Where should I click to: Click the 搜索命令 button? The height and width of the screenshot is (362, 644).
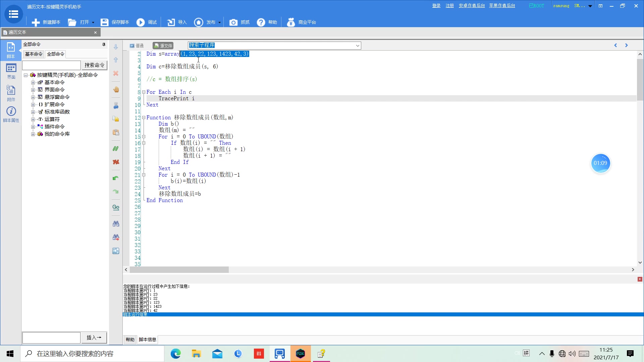(94, 65)
